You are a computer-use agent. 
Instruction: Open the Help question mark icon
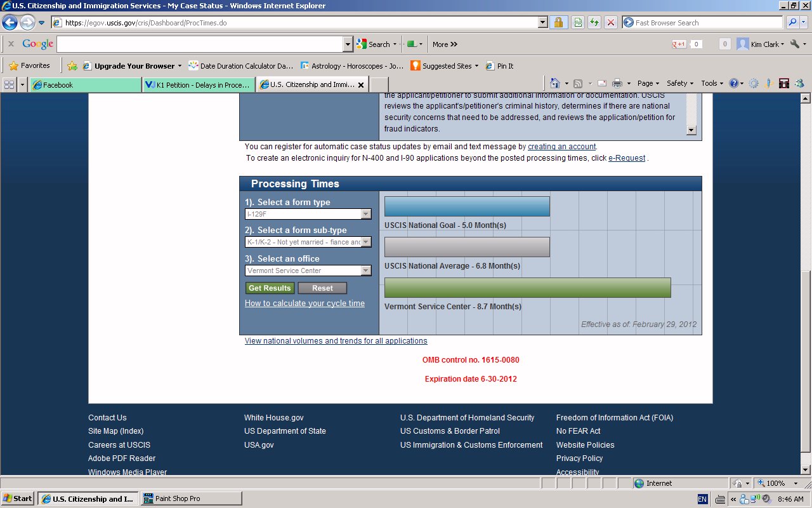733,83
